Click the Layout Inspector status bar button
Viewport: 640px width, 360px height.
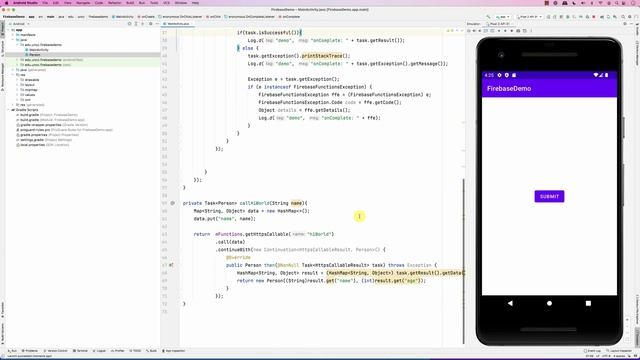pos(619,351)
